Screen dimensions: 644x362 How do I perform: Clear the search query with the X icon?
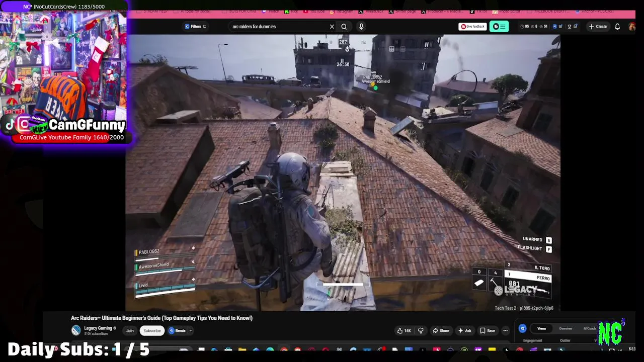pyautogui.click(x=332, y=27)
